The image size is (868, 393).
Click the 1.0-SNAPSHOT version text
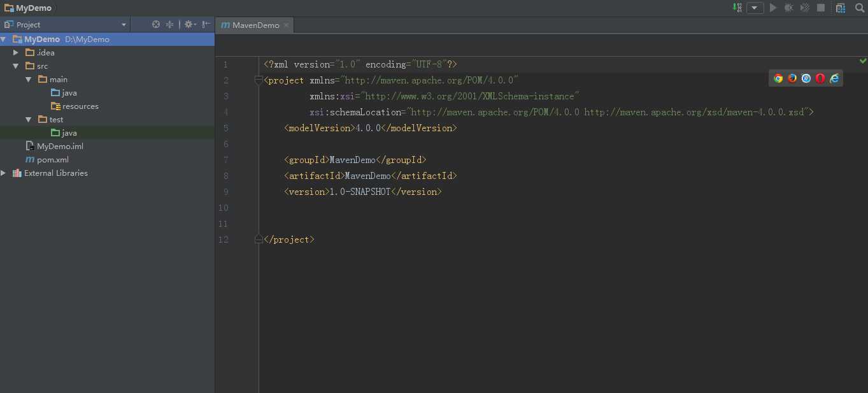coord(360,192)
